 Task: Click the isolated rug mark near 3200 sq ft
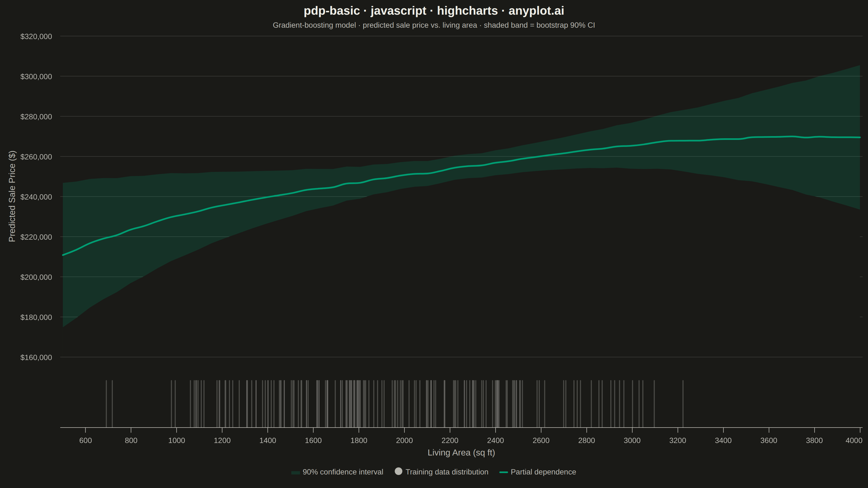pyautogui.click(x=683, y=404)
